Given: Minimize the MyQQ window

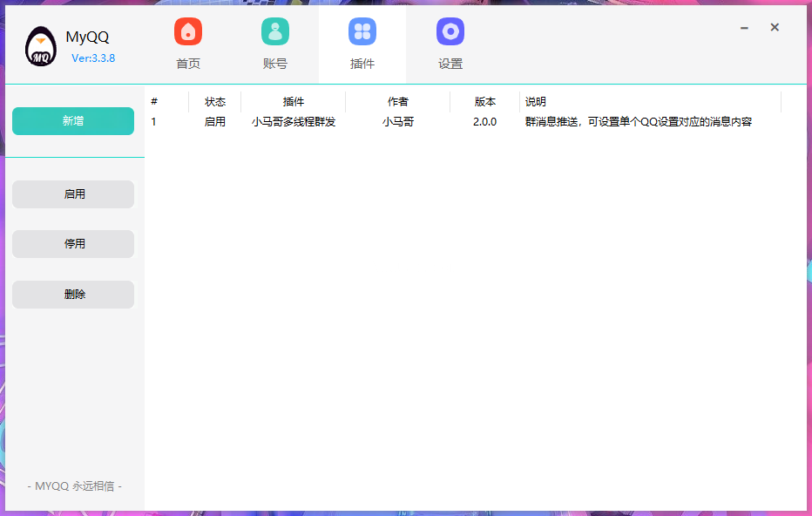Looking at the screenshot, I should [x=744, y=28].
